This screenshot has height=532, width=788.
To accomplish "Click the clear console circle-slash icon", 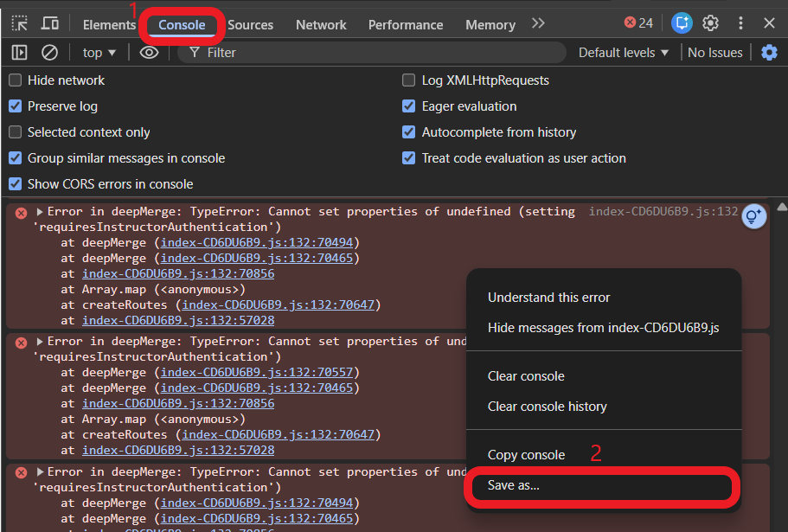I will click(49, 52).
